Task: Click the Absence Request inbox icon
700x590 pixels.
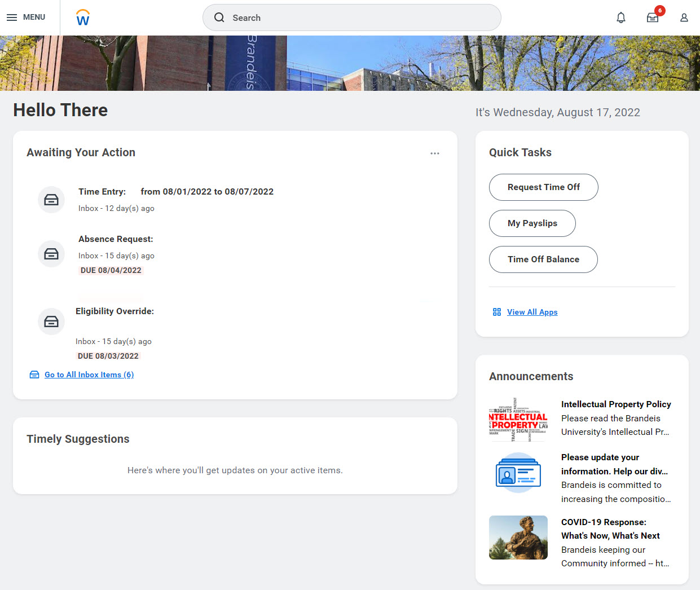Action: click(51, 254)
